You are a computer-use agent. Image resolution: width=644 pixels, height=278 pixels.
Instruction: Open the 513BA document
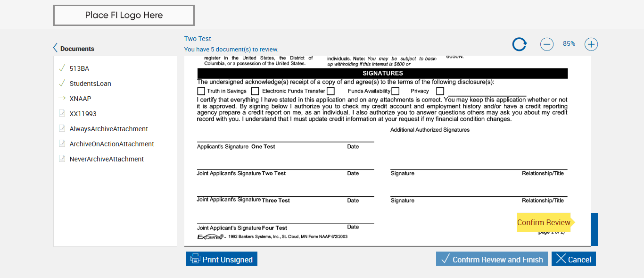point(79,68)
